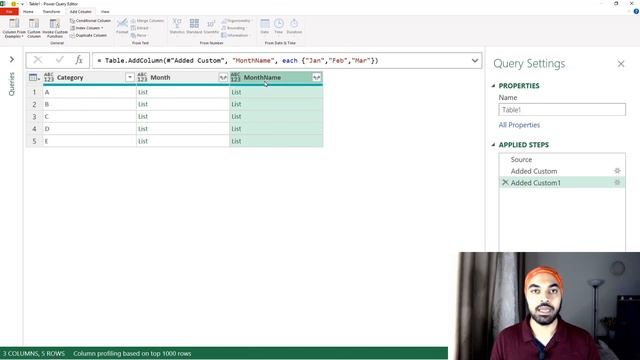Open the List link in Month row 1
Screen dimensions: 640x360
[x=143, y=92]
